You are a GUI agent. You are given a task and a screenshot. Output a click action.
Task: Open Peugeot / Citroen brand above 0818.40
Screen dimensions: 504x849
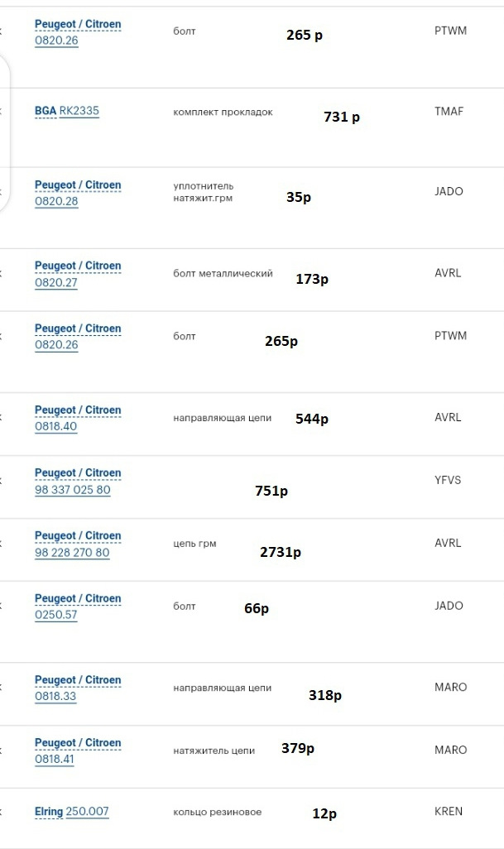(78, 410)
